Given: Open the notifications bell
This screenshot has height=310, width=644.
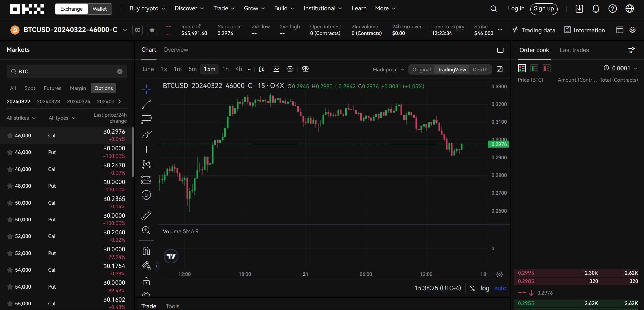Looking at the screenshot, I should [595, 8].
